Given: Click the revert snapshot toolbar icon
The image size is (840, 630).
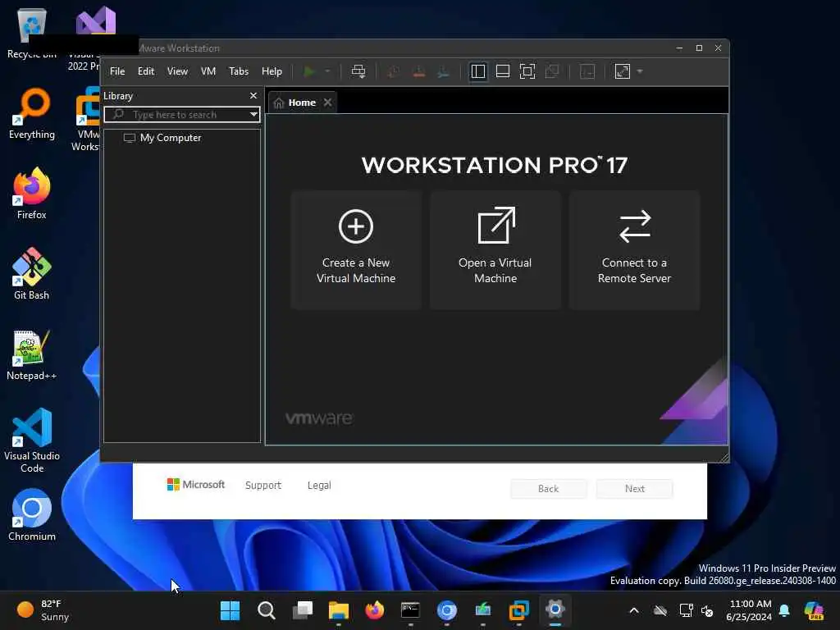Looking at the screenshot, I should click(x=419, y=71).
